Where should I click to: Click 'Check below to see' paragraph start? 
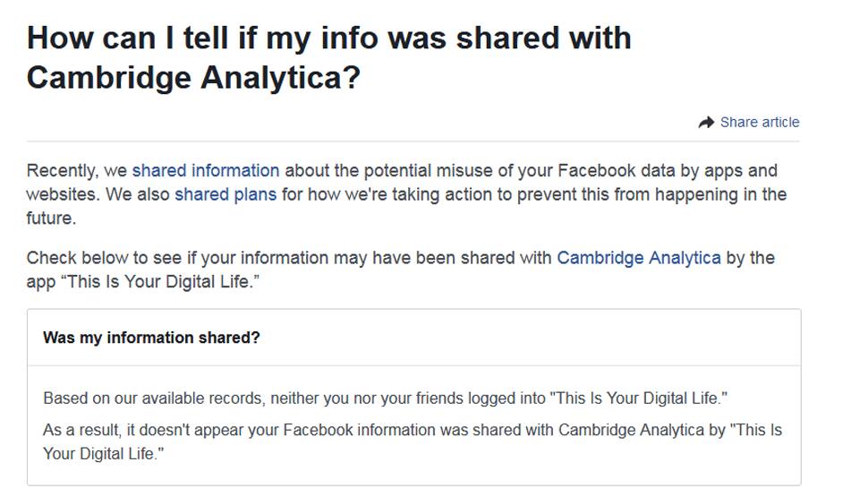point(104,258)
